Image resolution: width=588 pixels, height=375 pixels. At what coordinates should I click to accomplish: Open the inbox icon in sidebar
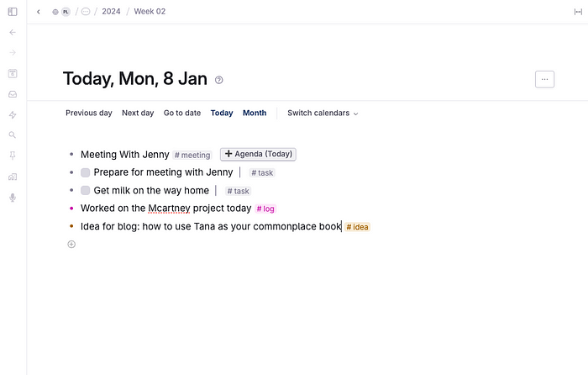tap(13, 94)
